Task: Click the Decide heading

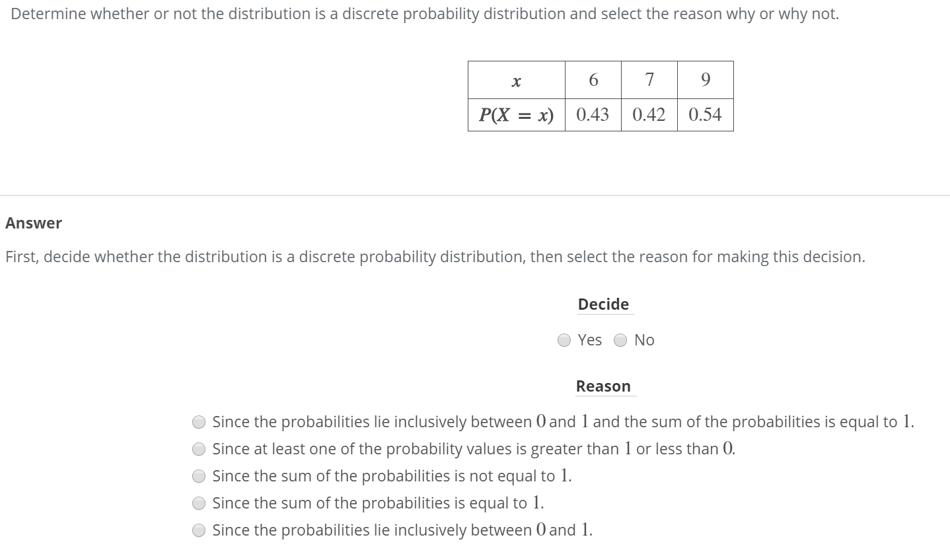Action: 603,304
